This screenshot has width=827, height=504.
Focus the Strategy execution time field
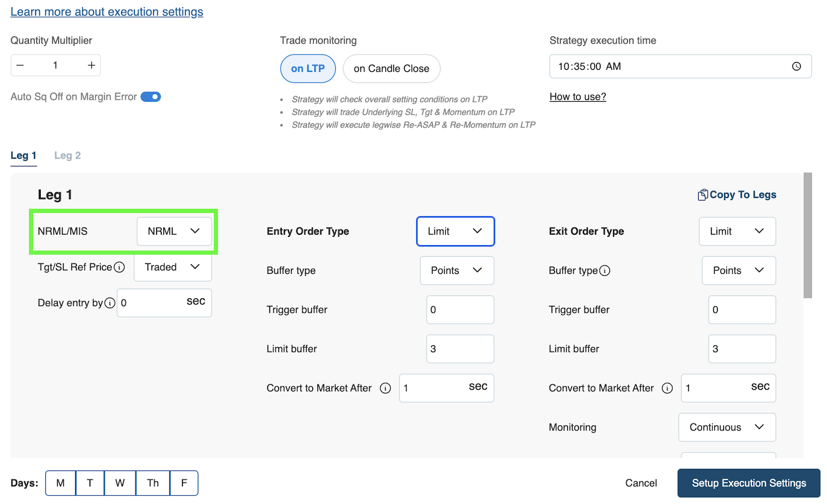[680, 66]
